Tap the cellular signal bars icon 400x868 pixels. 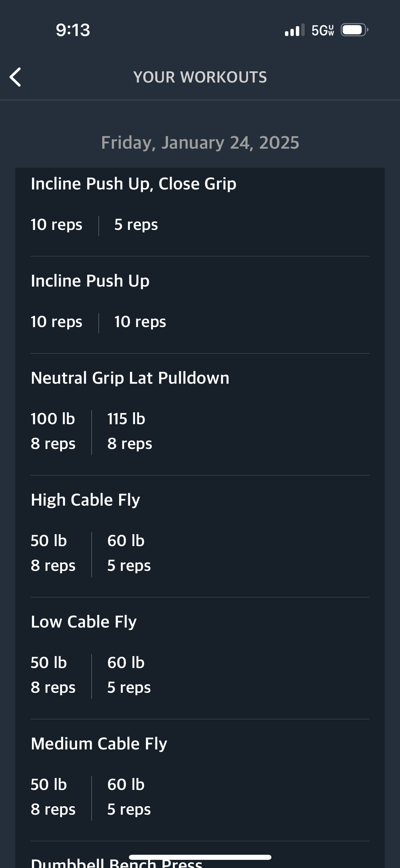click(x=294, y=30)
